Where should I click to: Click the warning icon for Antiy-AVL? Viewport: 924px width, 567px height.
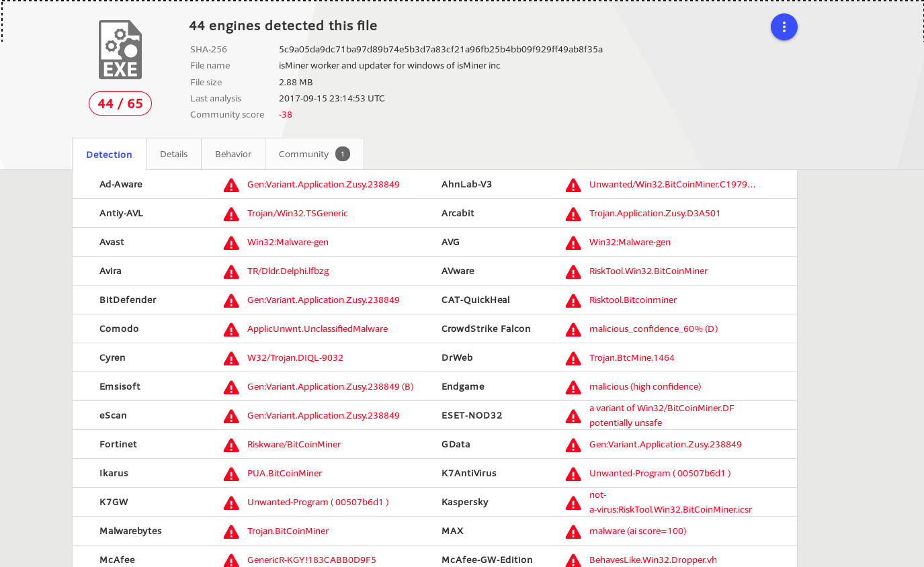coord(231,214)
